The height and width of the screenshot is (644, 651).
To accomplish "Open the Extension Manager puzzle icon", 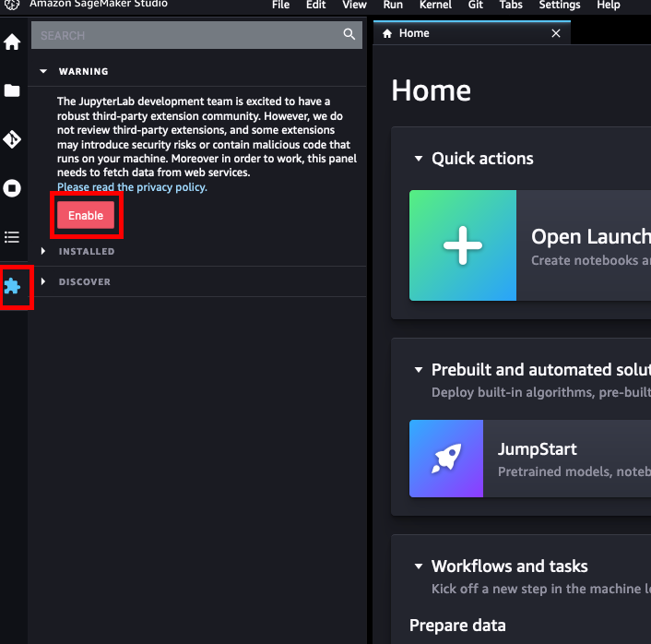I will 12,286.
